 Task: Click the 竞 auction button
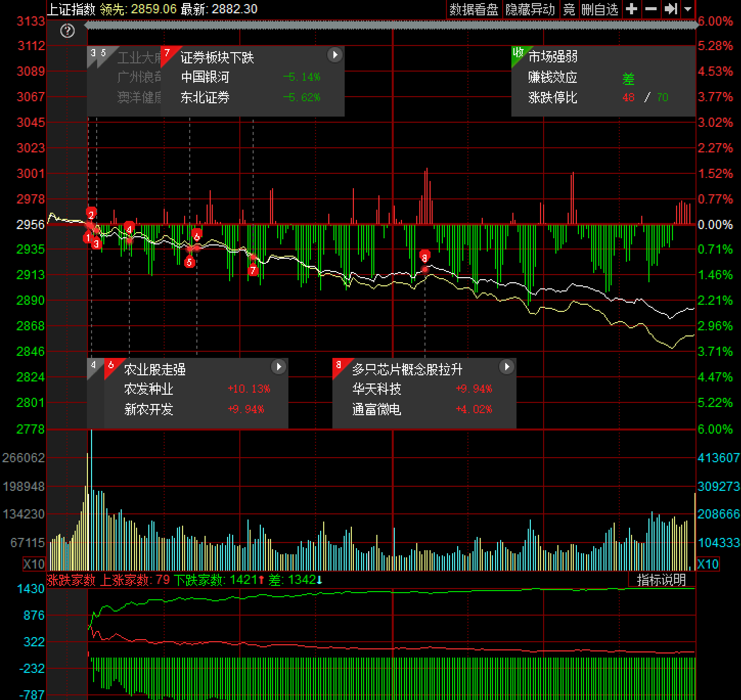pyautogui.click(x=569, y=9)
